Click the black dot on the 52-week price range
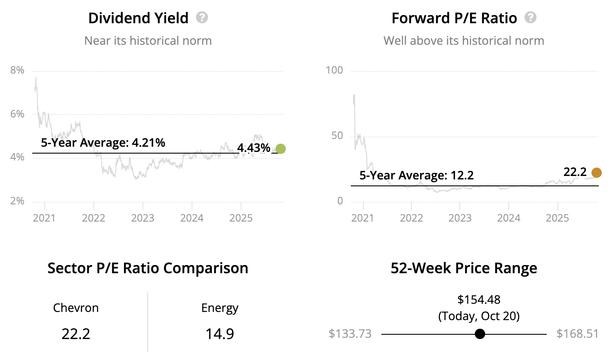 [480, 334]
